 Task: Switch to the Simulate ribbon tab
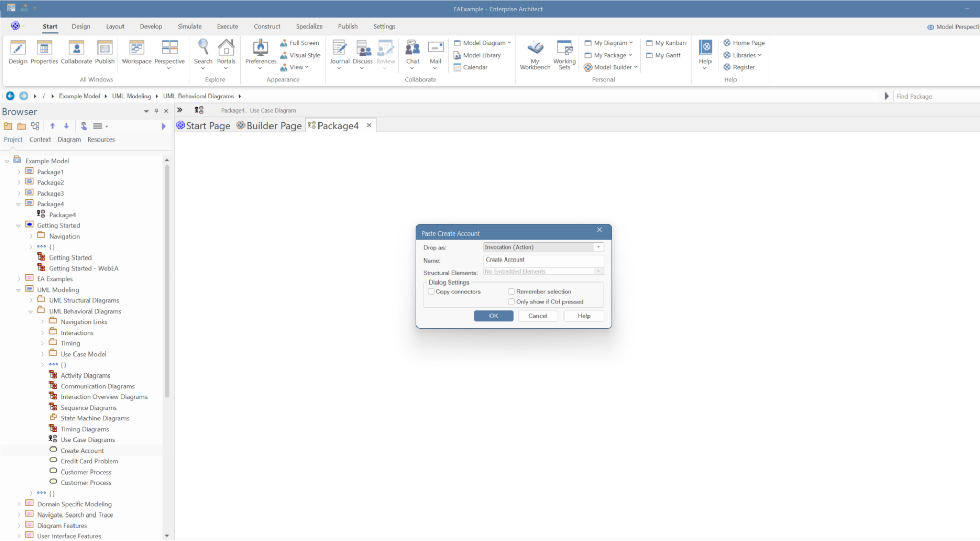(x=189, y=27)
